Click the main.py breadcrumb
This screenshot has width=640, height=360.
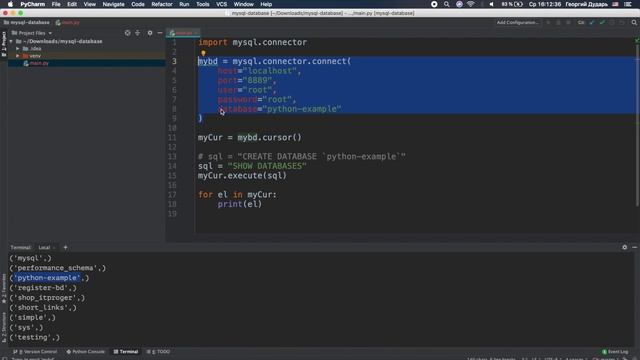pyautogui.click(x=68, y=22)
